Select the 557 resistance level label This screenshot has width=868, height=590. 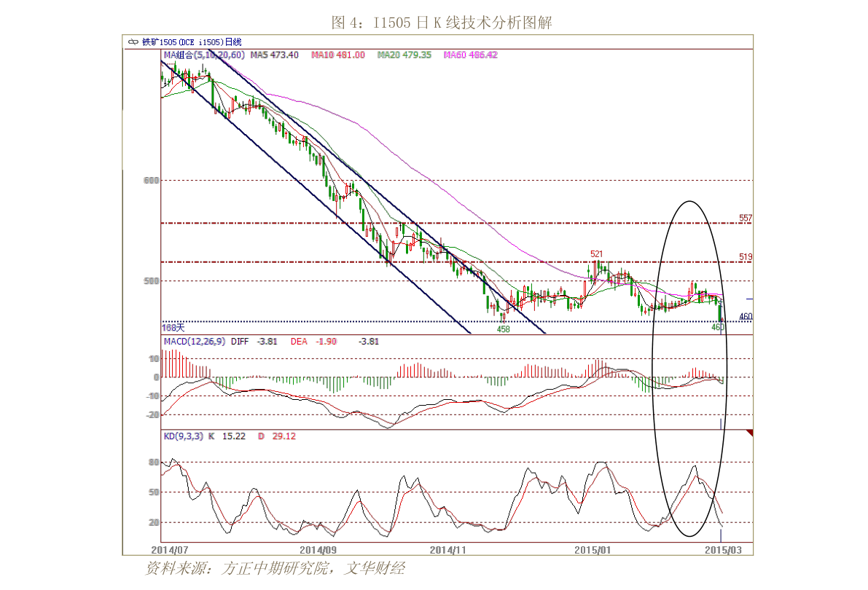[745, 218]
